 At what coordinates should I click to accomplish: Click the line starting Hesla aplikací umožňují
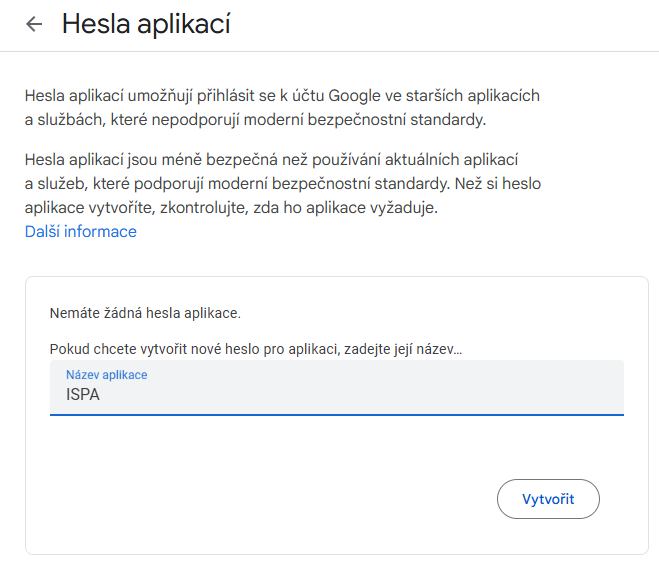282,96
